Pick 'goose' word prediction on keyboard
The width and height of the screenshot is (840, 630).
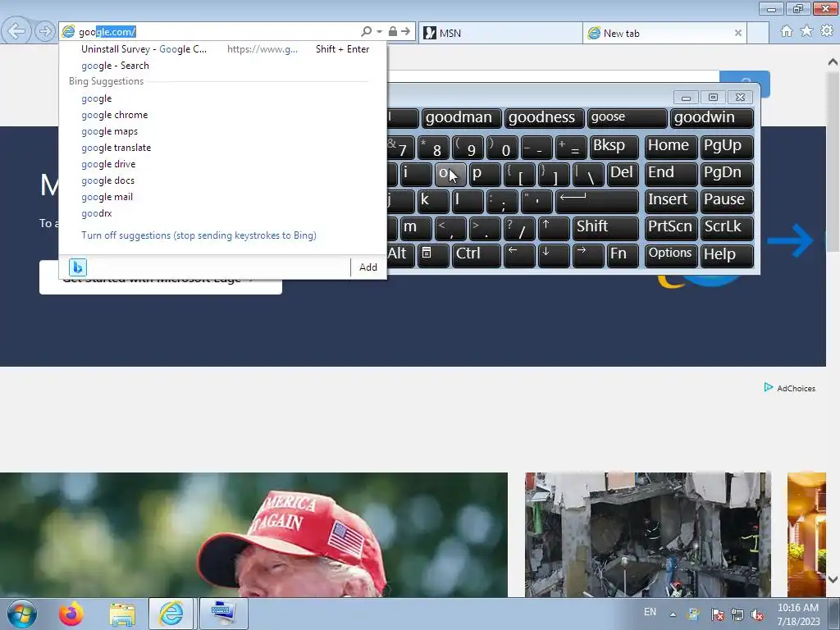tap(628, 118)
